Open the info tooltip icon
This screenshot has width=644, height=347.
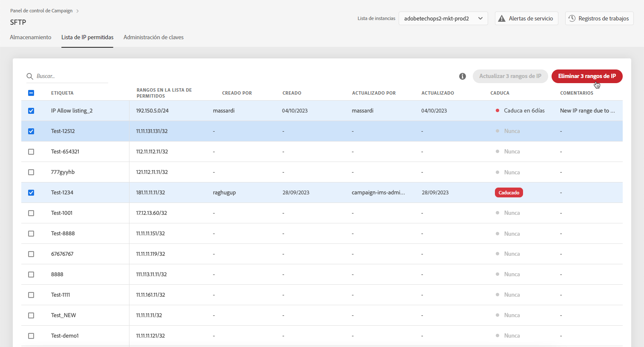463,76
